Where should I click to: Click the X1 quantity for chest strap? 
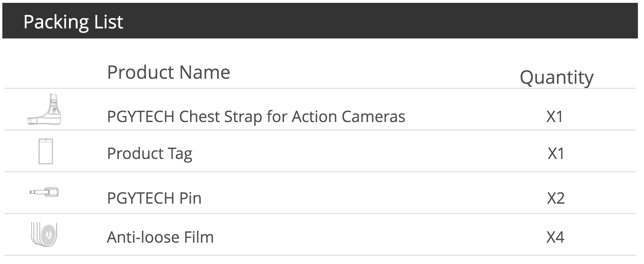click(x=555, y=117)
